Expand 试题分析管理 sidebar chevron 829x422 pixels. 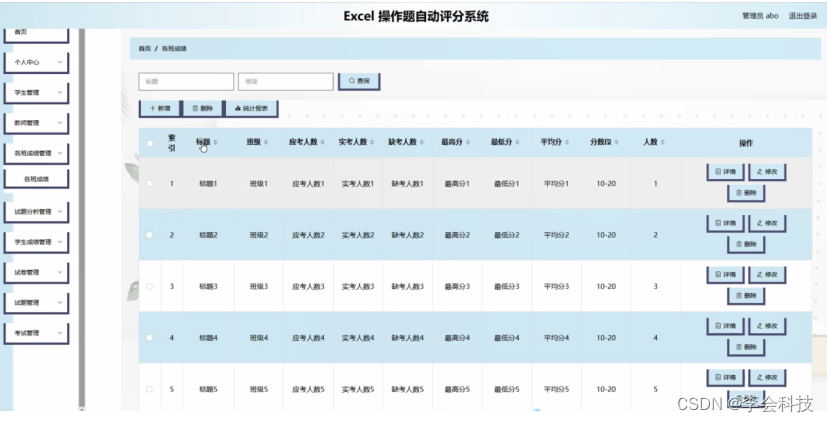click(60, 211)
